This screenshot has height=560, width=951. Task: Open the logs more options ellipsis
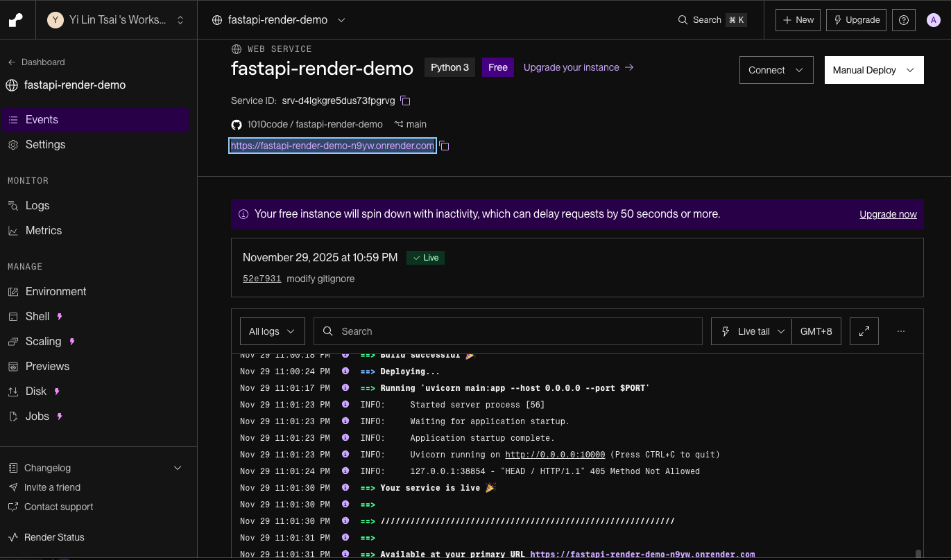pos(900,331)
